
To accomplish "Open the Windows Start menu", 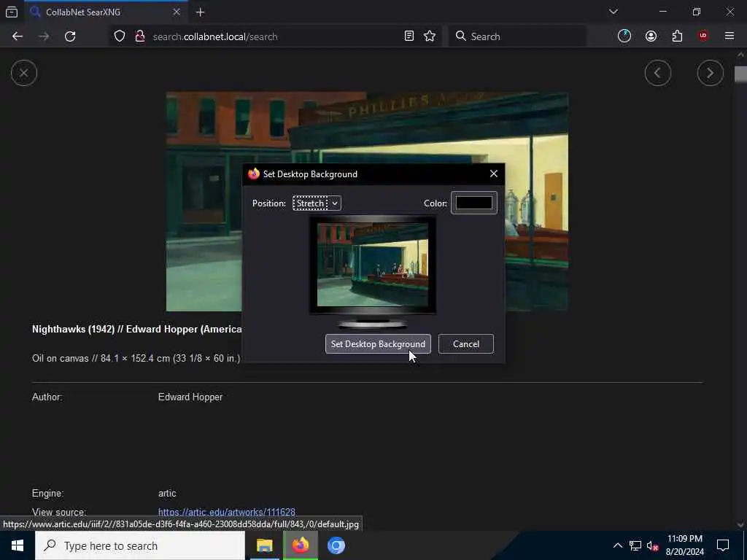I will 18,545.
